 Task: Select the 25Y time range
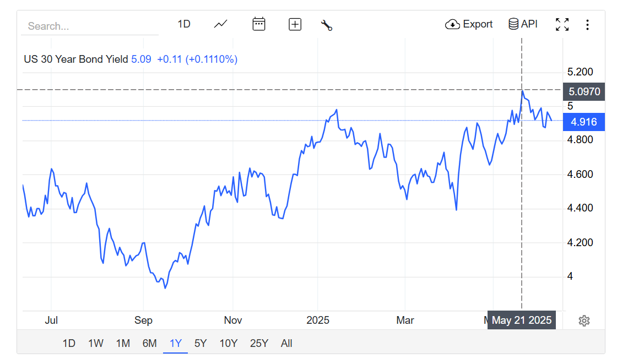click(259, 344)
